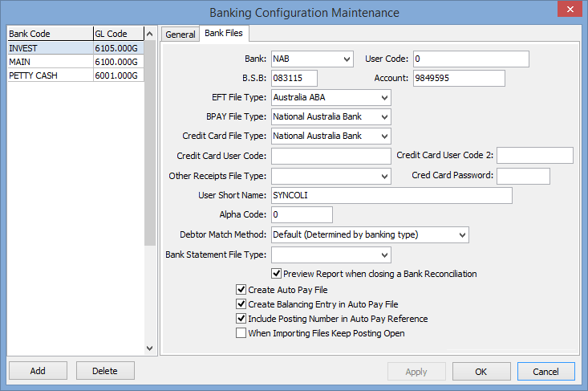Click GL code cell 6100.000G

tap(119, 62)
